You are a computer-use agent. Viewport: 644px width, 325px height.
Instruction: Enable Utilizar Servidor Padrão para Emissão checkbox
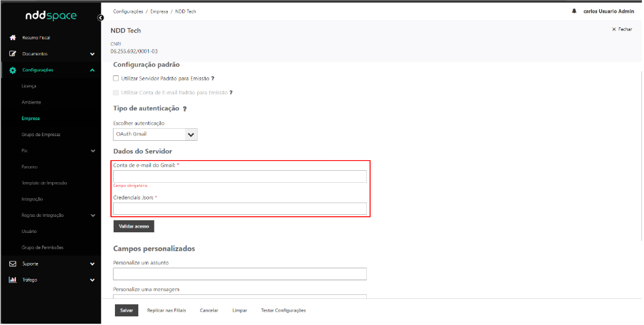point(116,79)
